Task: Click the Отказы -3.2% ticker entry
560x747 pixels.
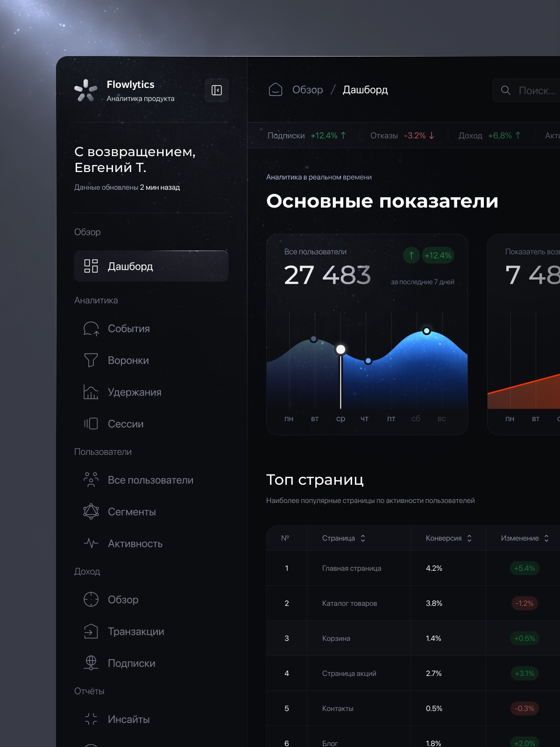Action: [x=402, y=136]
